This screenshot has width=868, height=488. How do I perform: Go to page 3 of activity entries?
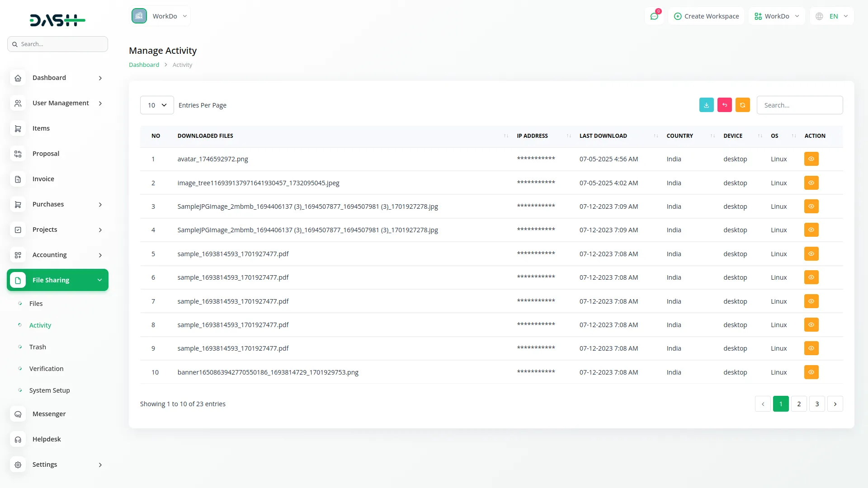click(x=816, y=404)
